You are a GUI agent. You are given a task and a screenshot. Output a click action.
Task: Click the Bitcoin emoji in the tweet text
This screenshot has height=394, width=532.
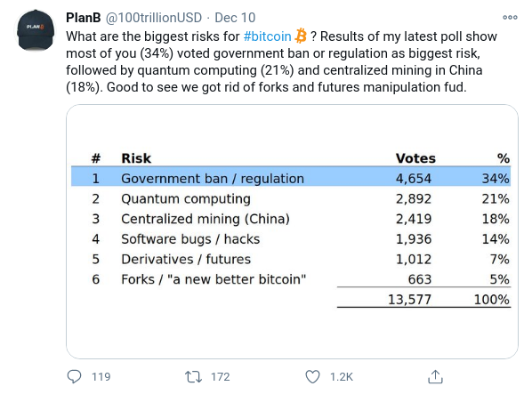[x=301, y=36]
